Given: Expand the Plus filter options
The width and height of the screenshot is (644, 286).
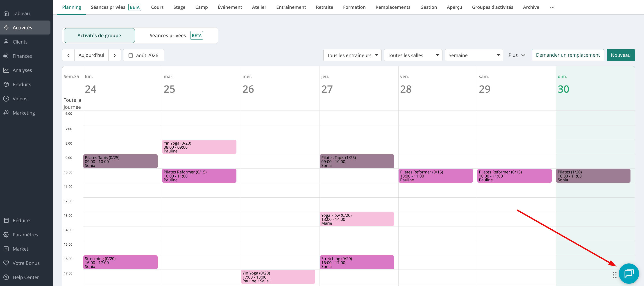Looking at the screenshot, I should [x=517, y=55].
